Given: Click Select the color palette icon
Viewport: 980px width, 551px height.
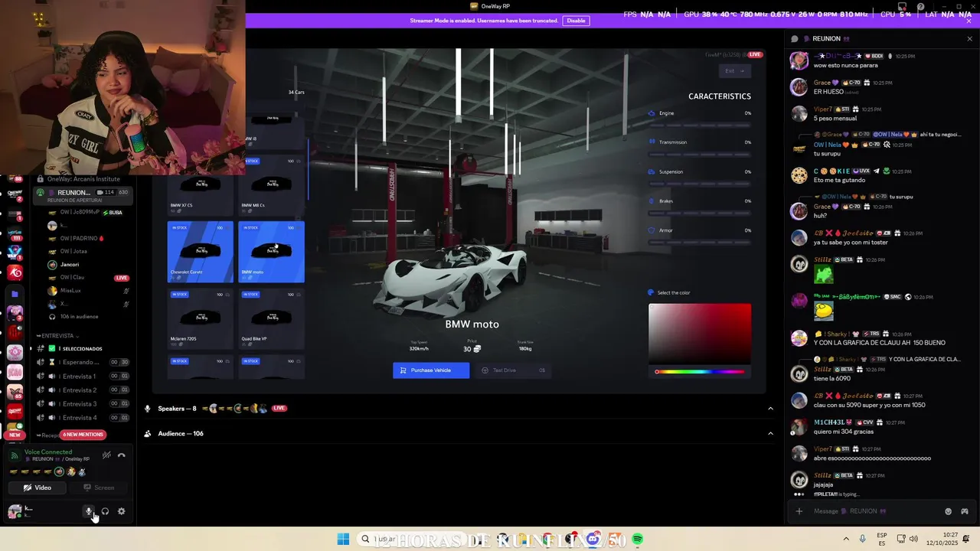Looking at the screenshot, I should [652, 292].
